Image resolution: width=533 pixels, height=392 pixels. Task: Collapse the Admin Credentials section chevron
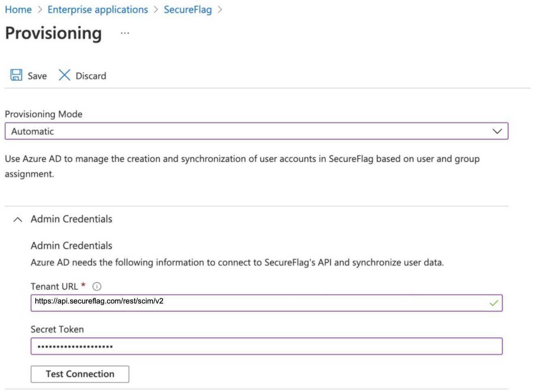click(x=18, y=220)
